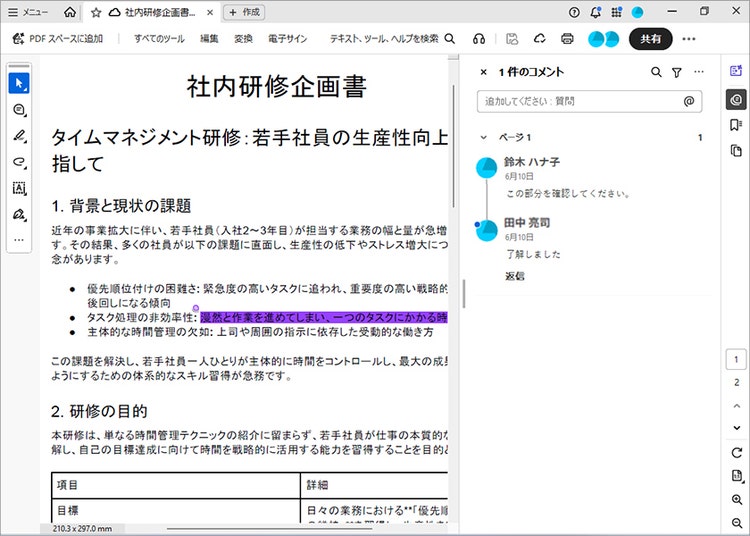Click the purple highlighted text annotation

(x=324, y=317)
